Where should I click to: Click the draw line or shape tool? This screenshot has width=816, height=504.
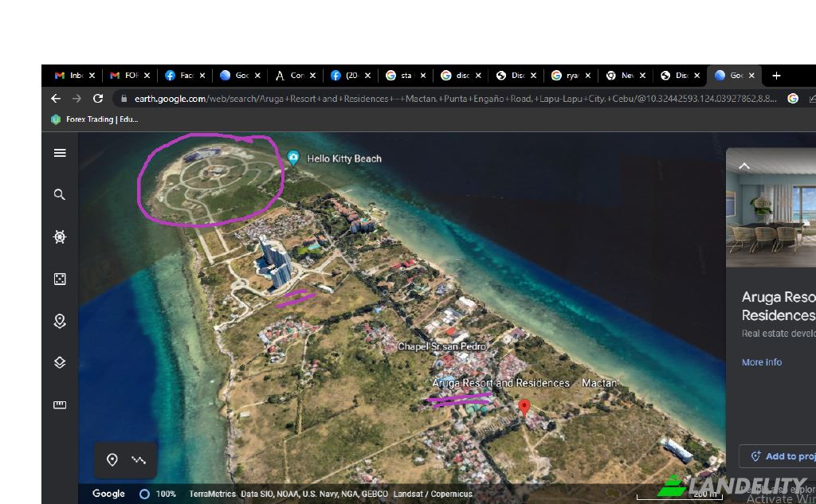pyautogui.click(x=139, y=459)
